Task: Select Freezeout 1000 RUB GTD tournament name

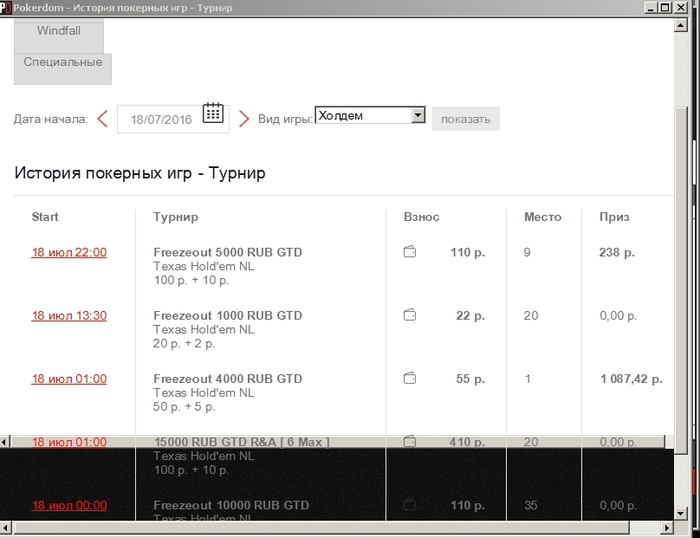Action: (x=228, y=316)
